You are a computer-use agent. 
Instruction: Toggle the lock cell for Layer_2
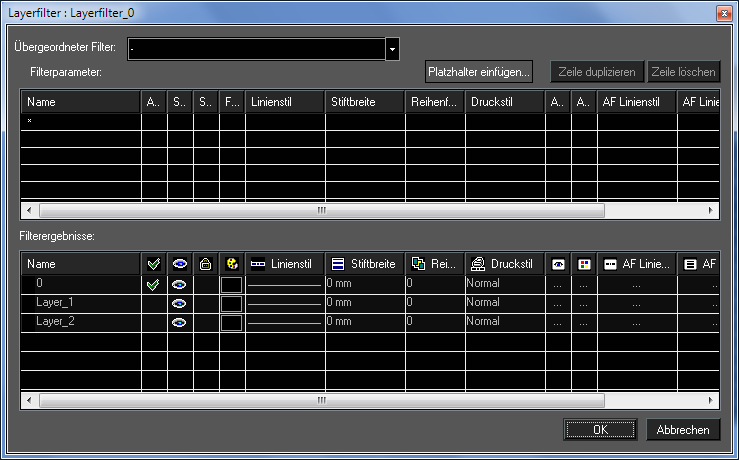coord(206,323)
